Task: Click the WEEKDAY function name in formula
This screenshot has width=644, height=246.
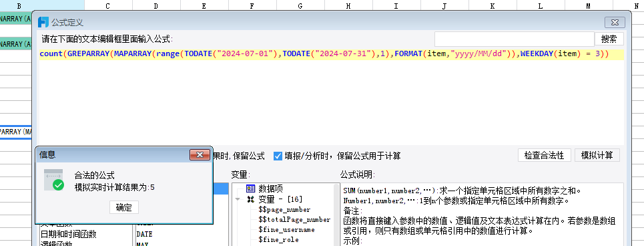Action: 536,54
